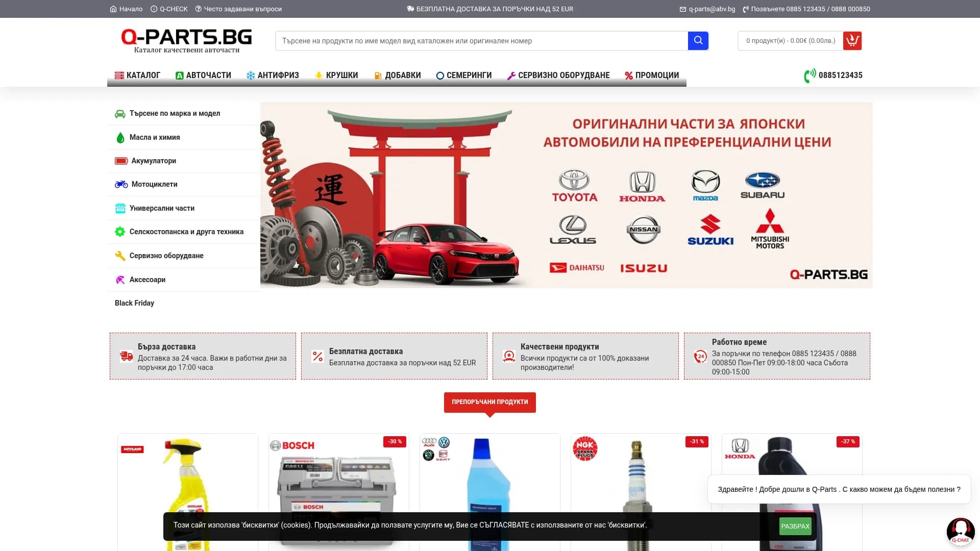
Task: Click inside the product search field
Action: pos(480,40)
